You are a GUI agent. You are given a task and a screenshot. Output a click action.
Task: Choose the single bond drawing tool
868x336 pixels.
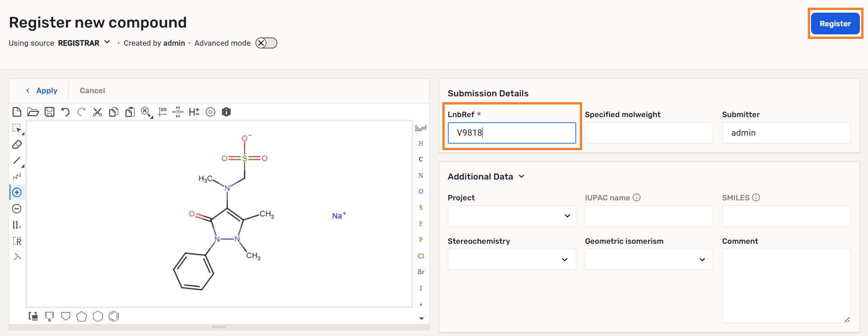pos(17,161)
